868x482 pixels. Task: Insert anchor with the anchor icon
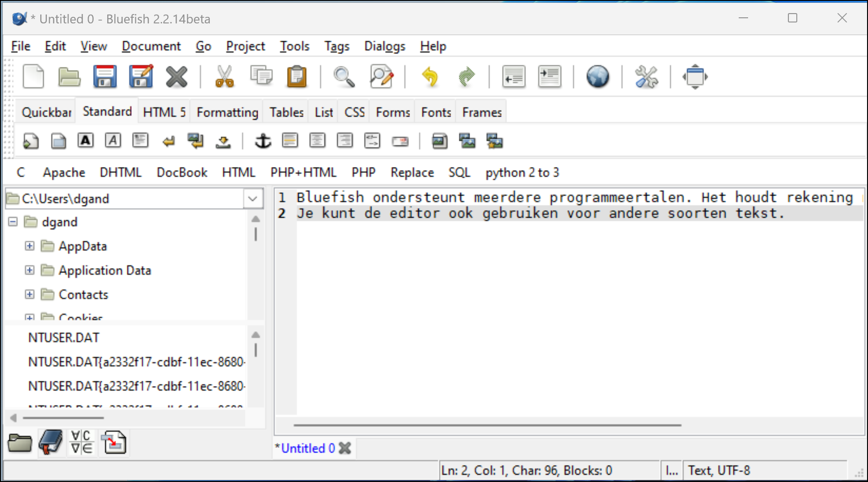pyautogui.click(x=263, y=140)
